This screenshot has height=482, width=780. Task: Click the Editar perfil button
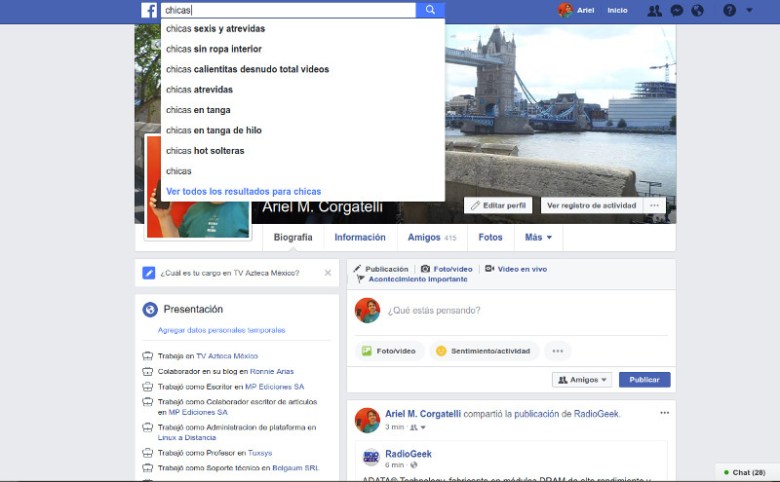click(497, 205)
